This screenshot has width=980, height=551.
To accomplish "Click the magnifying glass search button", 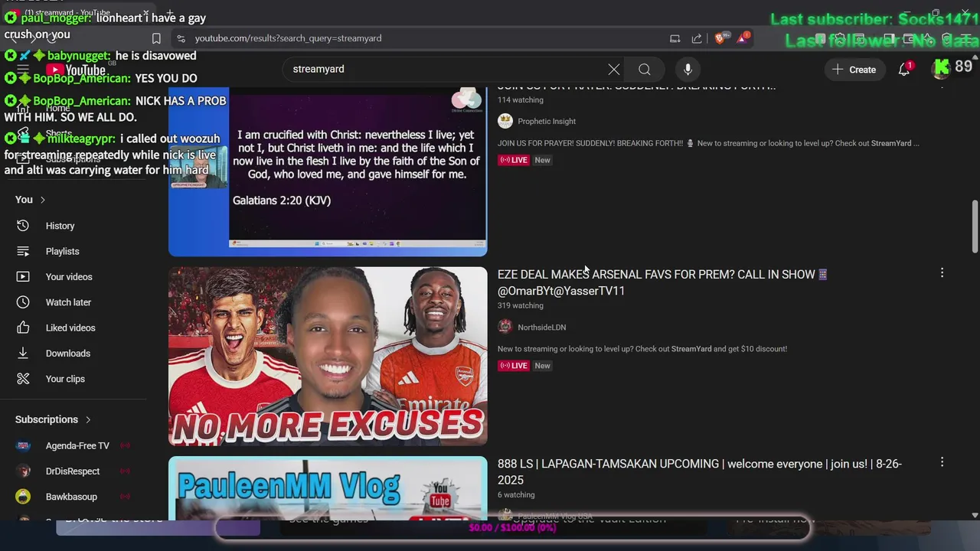I will [645, 70].
